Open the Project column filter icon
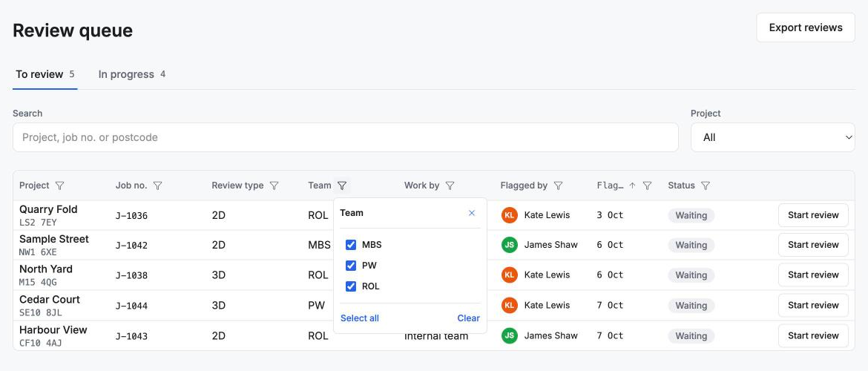 [60, 185]
